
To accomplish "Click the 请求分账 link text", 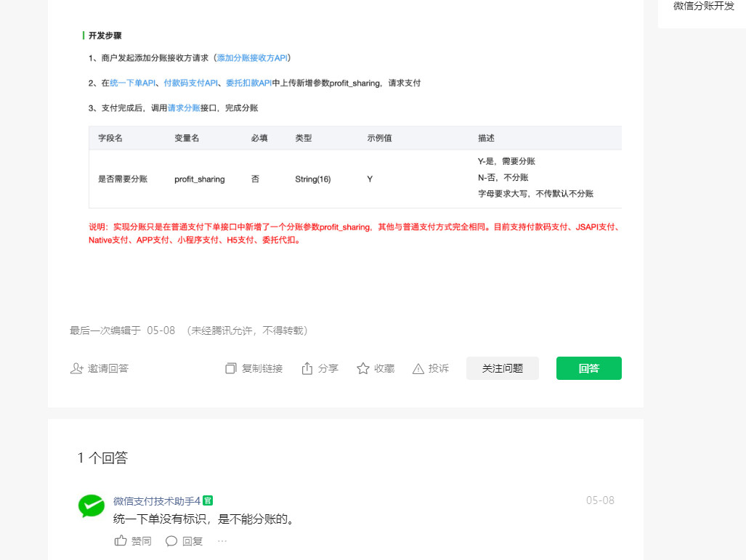I will [x=184, y=108].
